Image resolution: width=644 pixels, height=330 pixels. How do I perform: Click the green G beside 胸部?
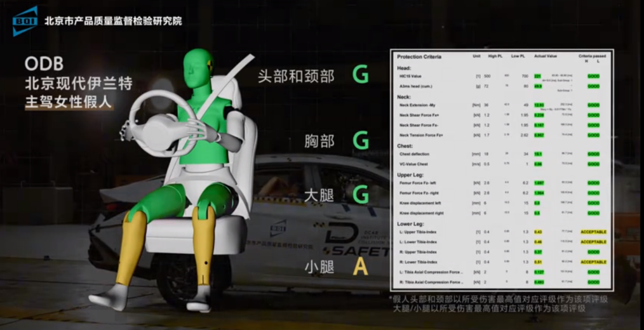pos(361,141)
